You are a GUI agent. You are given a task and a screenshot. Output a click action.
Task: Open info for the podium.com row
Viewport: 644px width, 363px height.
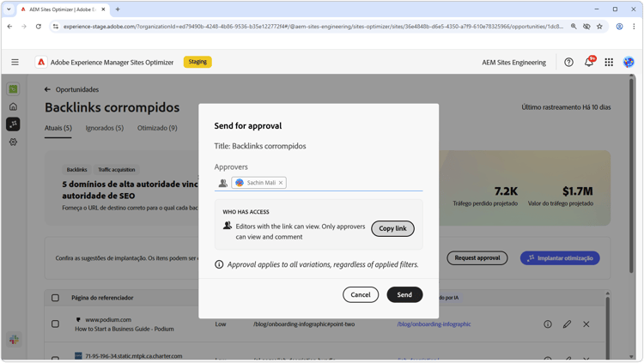548,324
